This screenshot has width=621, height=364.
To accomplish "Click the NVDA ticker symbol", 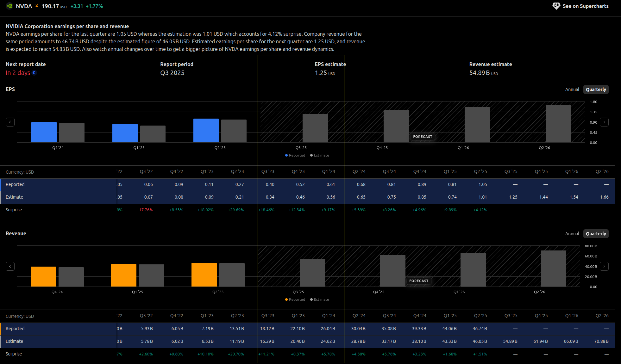I will (24, 6).
